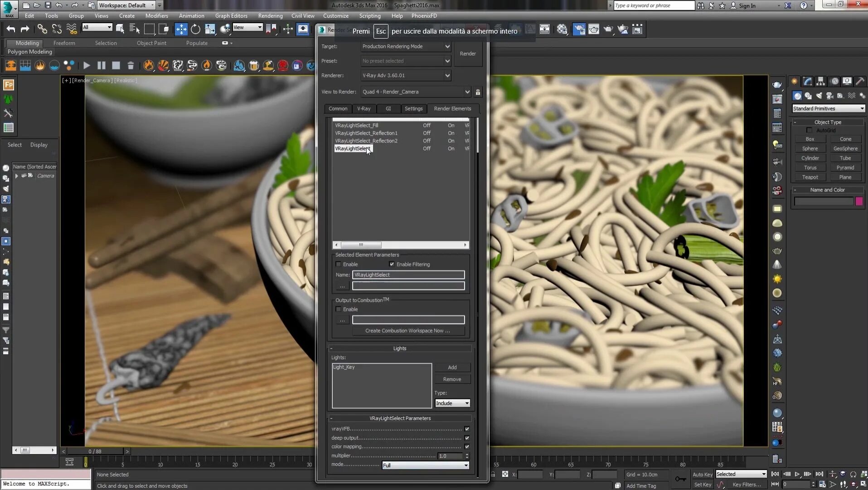Viewport: 868px width, 490px height.
Task: Select the Shapes category icon in Create panel
Action: pos(808,96)
